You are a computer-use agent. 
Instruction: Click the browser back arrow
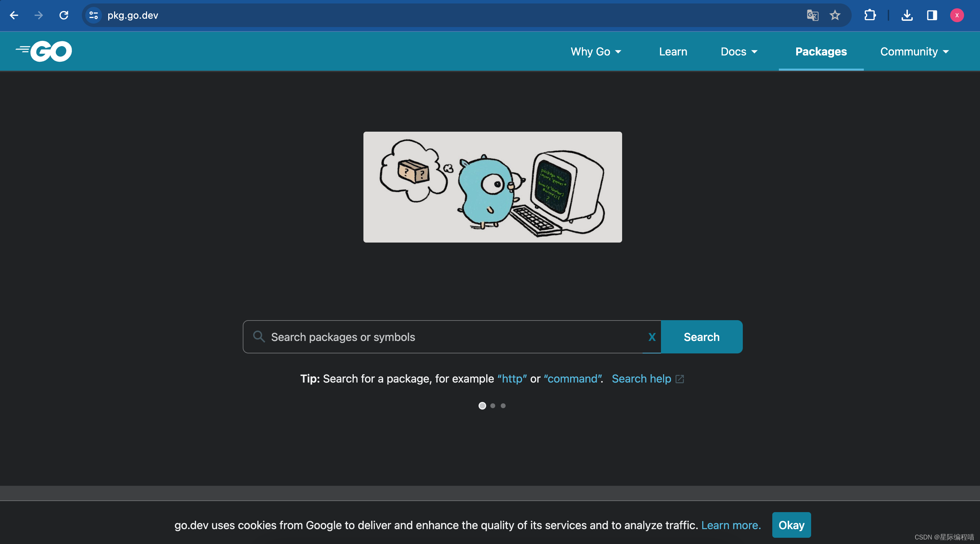(14, 15)
